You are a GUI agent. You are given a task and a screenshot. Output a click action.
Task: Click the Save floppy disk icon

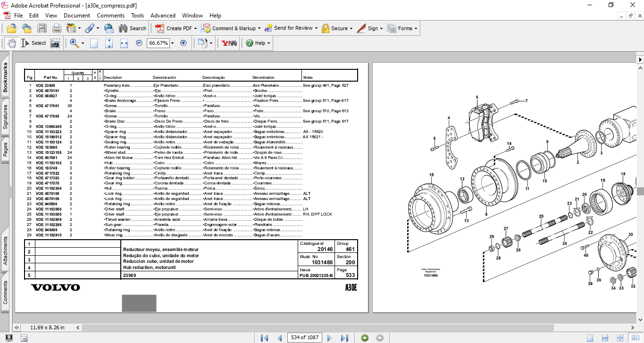42,28
